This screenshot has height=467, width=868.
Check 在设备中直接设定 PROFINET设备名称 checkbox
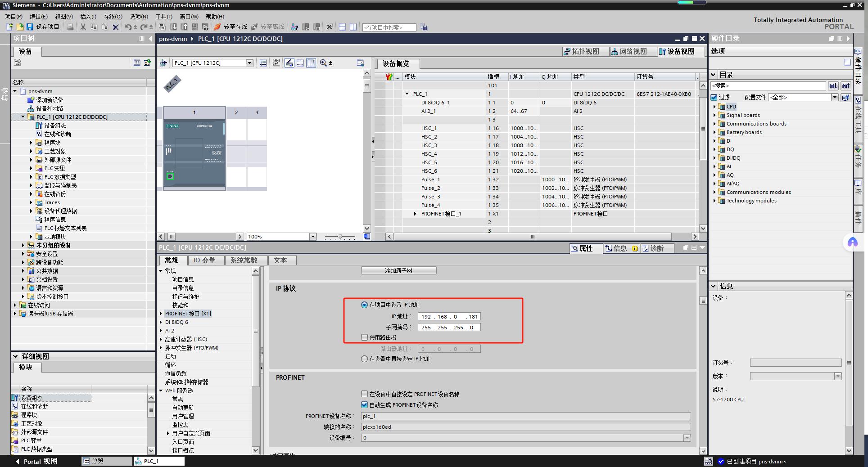[x=364, y=394]
